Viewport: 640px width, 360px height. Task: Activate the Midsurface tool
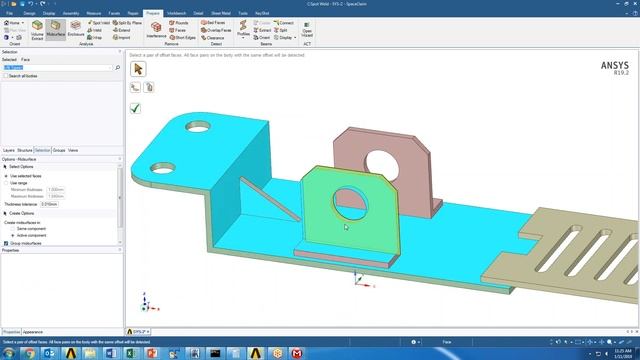(56, 29)
